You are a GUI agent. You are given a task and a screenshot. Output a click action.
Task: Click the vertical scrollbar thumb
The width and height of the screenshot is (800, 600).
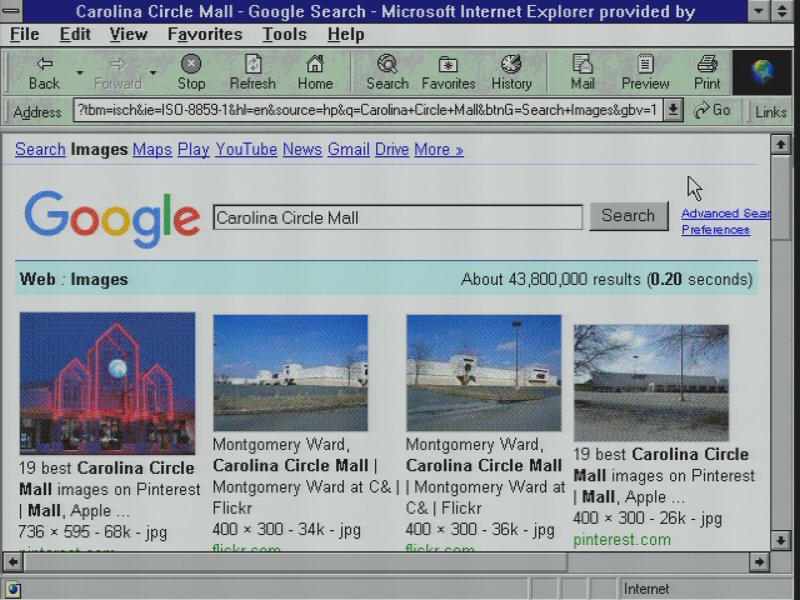(x=781, y=197)
